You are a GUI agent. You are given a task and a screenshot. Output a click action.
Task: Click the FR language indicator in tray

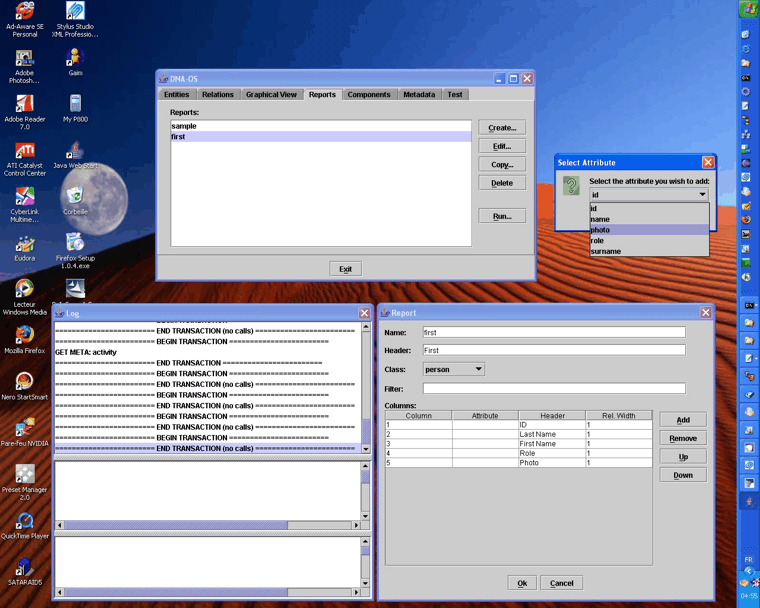click(748, 560)
